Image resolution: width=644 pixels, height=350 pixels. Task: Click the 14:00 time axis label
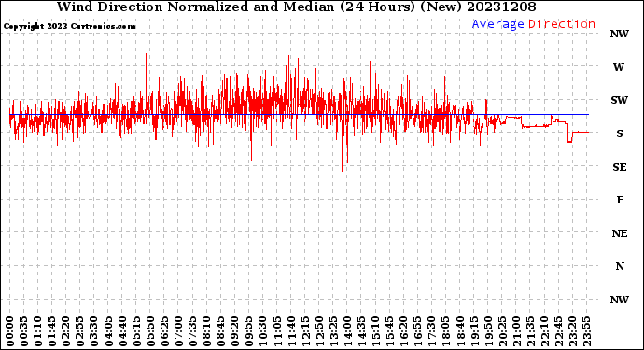347,331
